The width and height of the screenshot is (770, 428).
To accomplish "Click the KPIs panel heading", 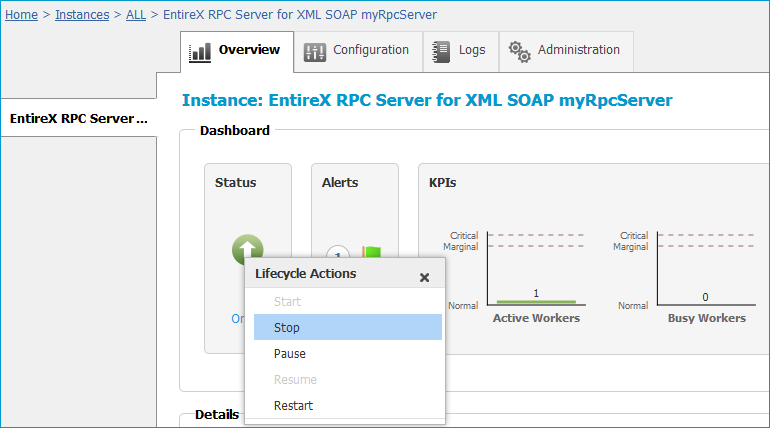I will (442, 183).
